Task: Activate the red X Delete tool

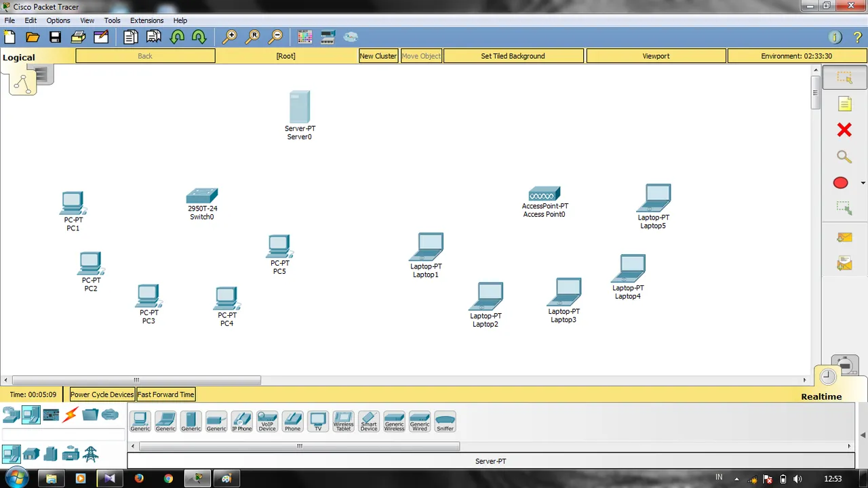Action: [844, 129]
